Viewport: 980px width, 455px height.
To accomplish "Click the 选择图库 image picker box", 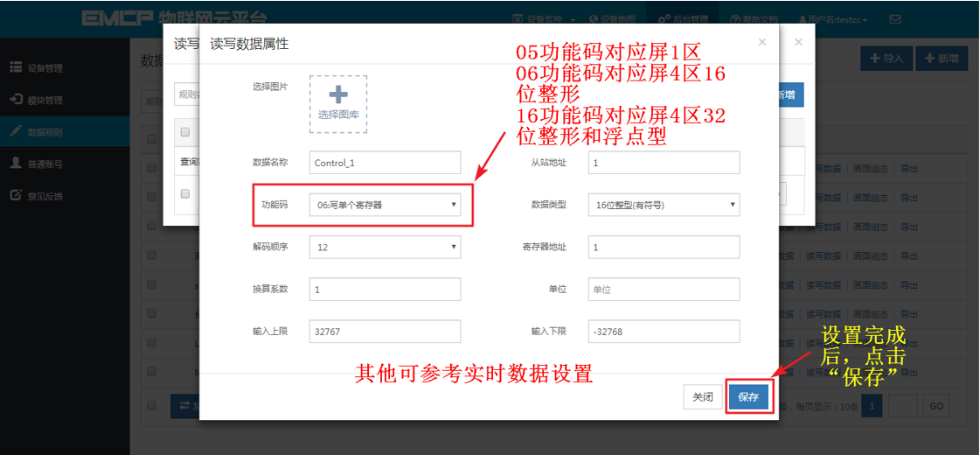I will 338,104.
